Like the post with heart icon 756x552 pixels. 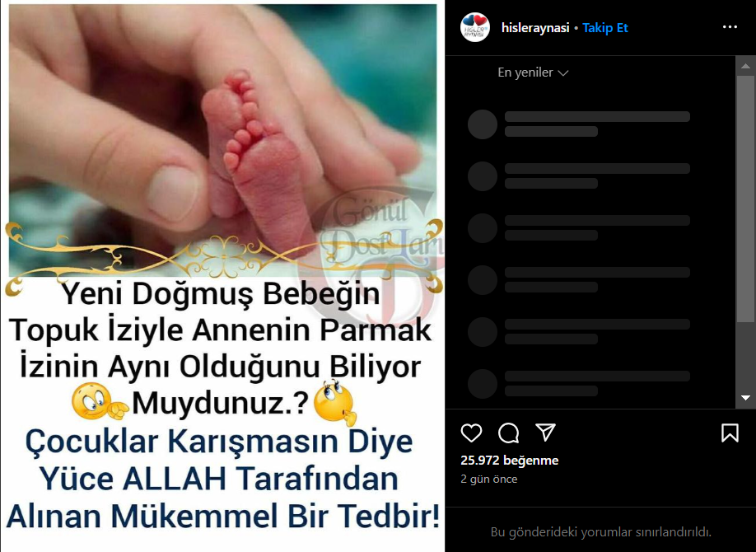pyautogui.click(x=471, y=433)
